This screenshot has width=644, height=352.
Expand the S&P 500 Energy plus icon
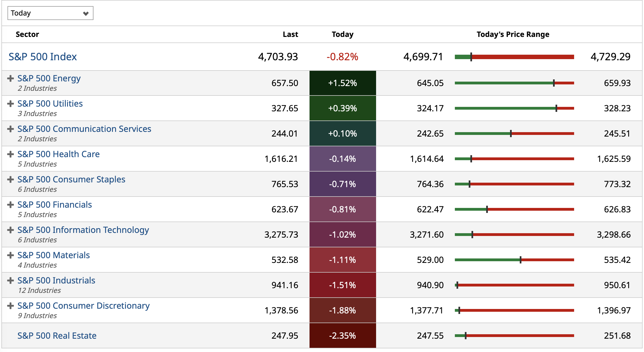click(11, 79)
